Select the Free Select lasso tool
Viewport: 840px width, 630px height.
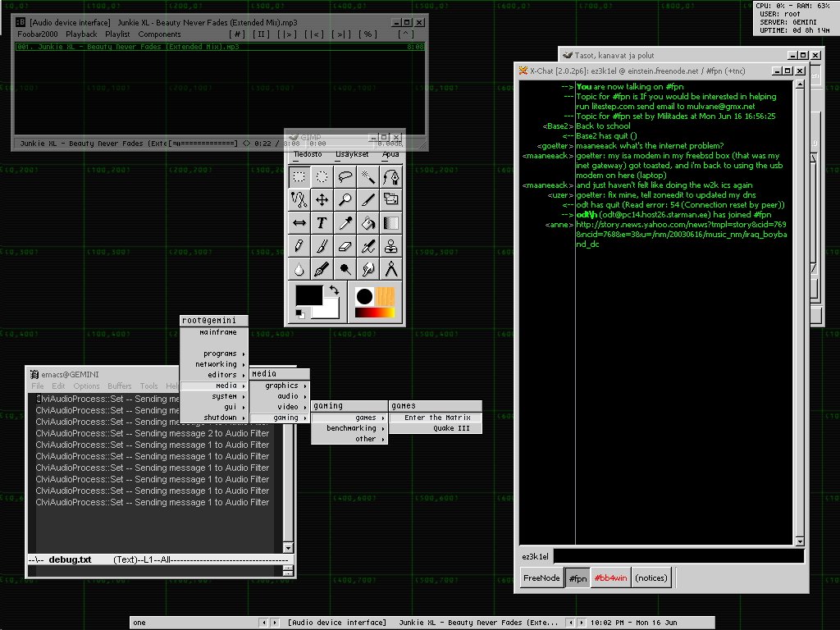pyautogui.click(x=345, y=177)
